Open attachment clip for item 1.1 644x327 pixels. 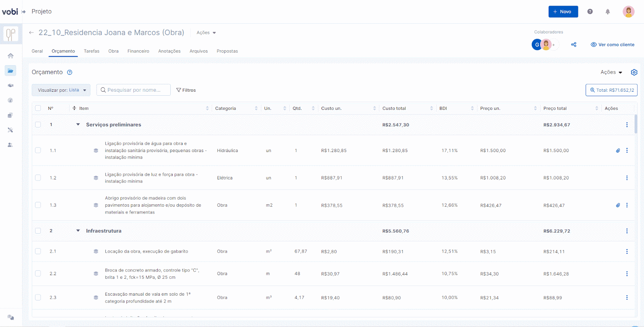(618, 150)
